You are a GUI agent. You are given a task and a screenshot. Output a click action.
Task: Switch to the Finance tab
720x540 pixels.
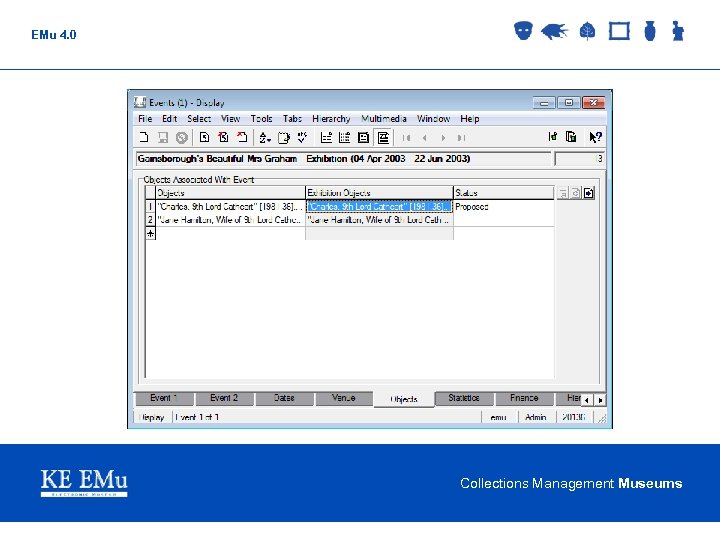click(x=524, y=398)
